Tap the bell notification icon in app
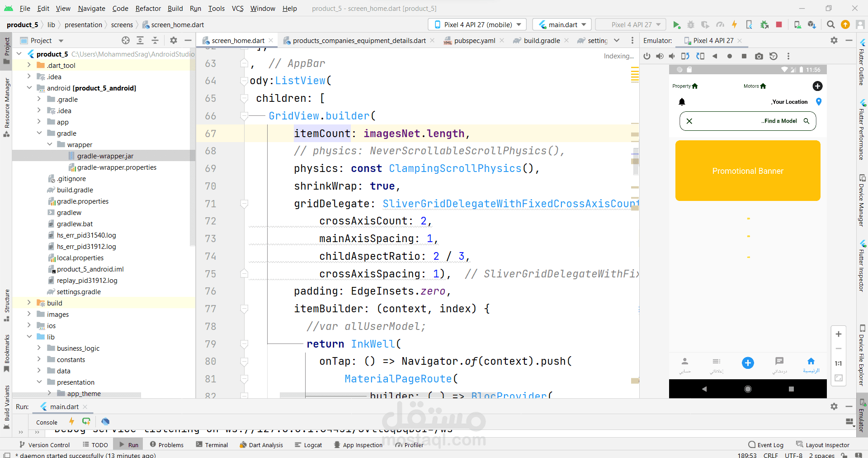Image resolution: width=868 pixels, height=458 pixels. click(x=682, y=102)
